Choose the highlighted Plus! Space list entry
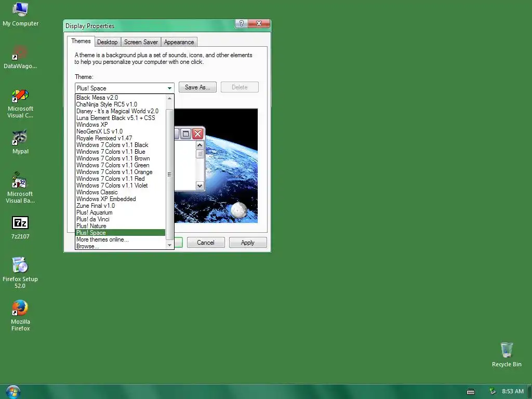532x399 pixels. point(120,233)
